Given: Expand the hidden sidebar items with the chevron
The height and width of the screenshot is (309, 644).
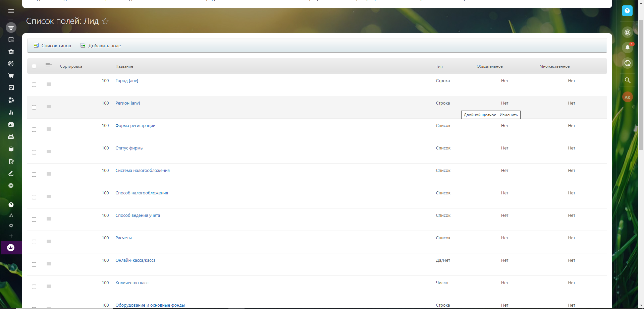Looking at the screenshot, I should pos(11,186).
